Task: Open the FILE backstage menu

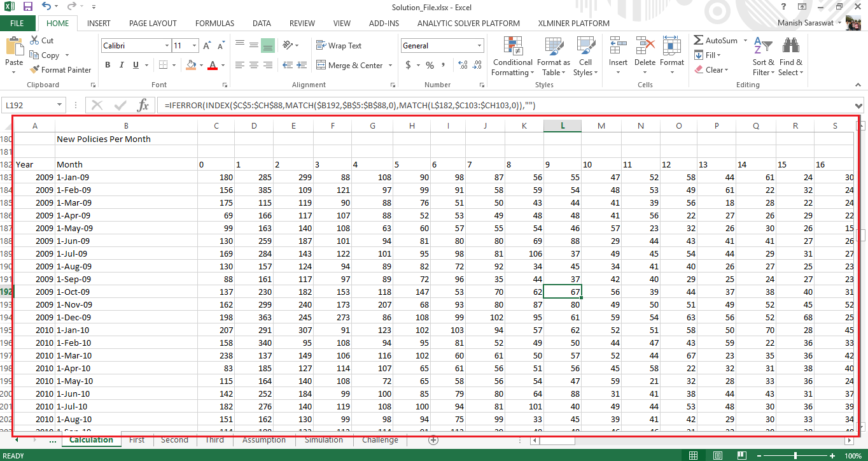Action: point(17,24)
